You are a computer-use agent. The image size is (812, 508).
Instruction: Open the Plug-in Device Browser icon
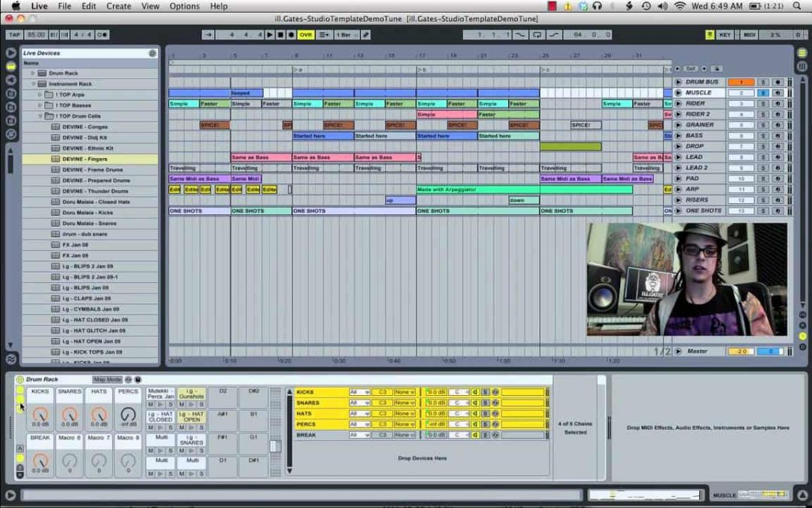pyautogui.click(x=11, y=80)
